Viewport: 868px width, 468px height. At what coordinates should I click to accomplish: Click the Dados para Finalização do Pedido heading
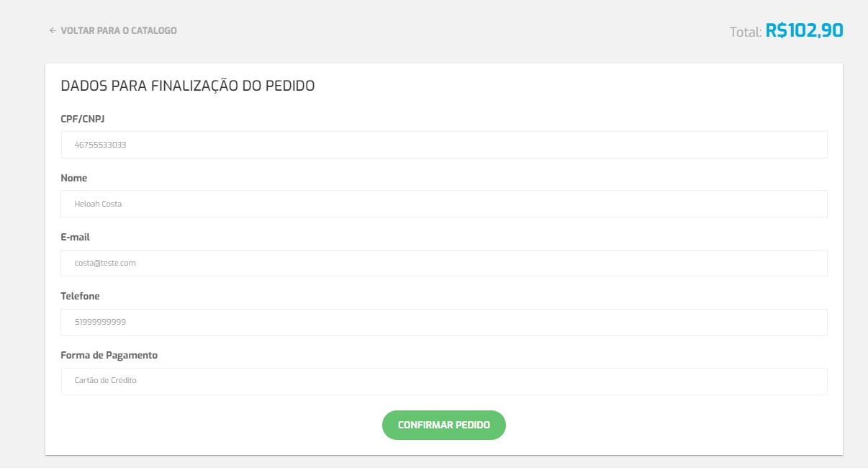(188, 86)
